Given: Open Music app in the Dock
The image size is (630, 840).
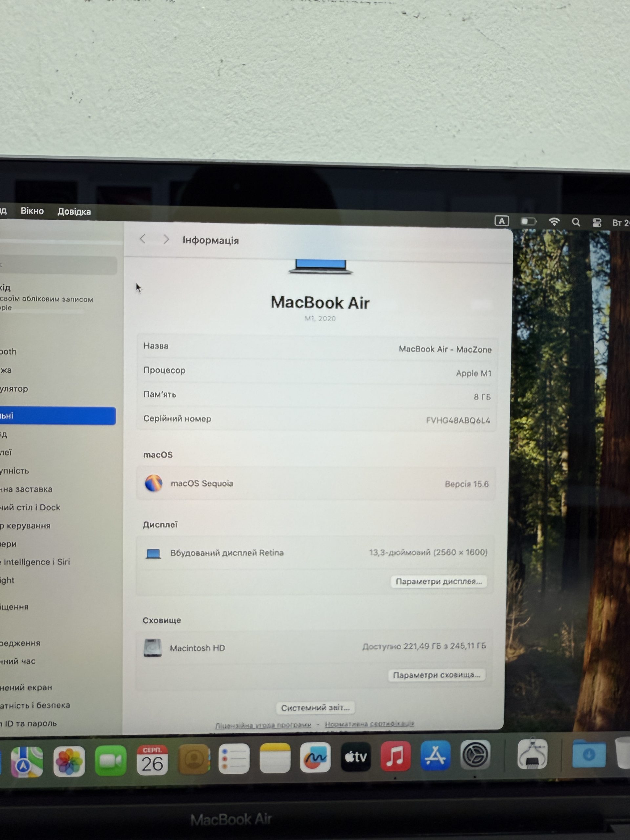Looking at the screenshot, I should [x=396, y=756].
